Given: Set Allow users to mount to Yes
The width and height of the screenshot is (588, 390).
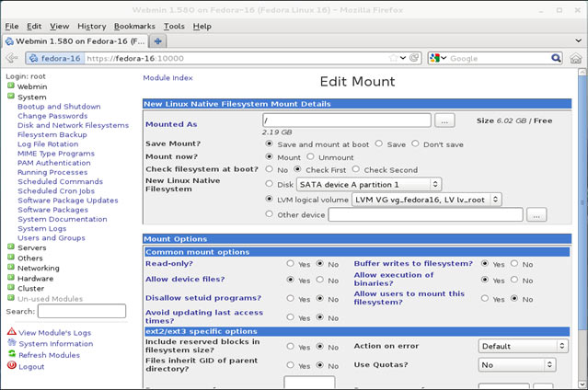Looking at the screenshot, I should point(485,299).
